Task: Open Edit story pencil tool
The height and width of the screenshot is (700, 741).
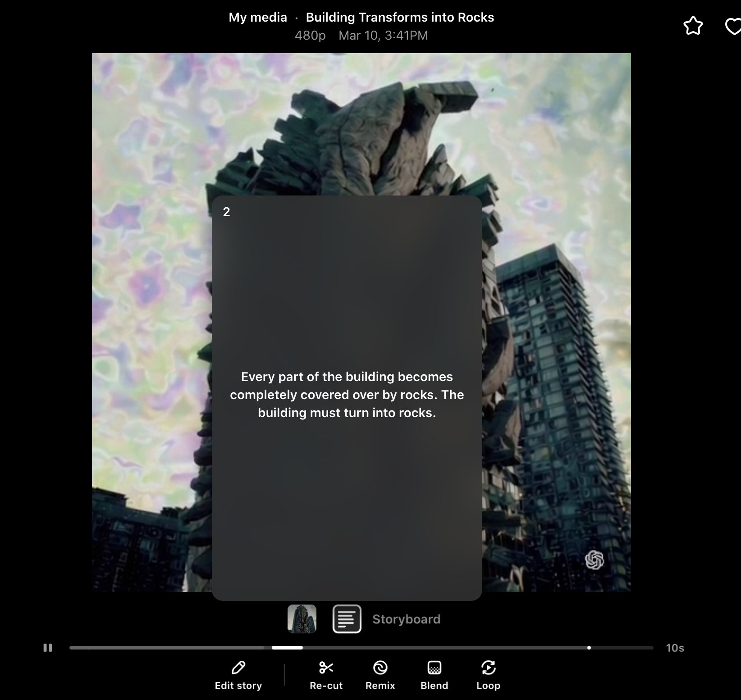Action: pyautogui.click(x=238, y=676)
